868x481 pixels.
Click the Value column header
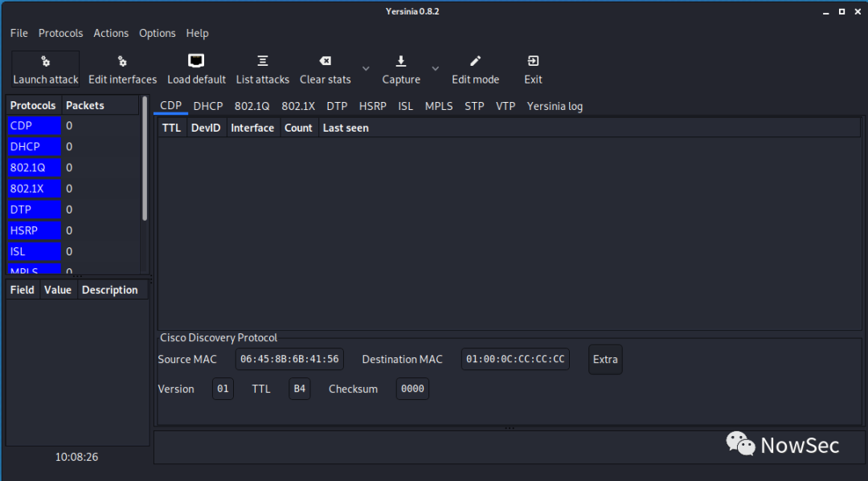58,290
